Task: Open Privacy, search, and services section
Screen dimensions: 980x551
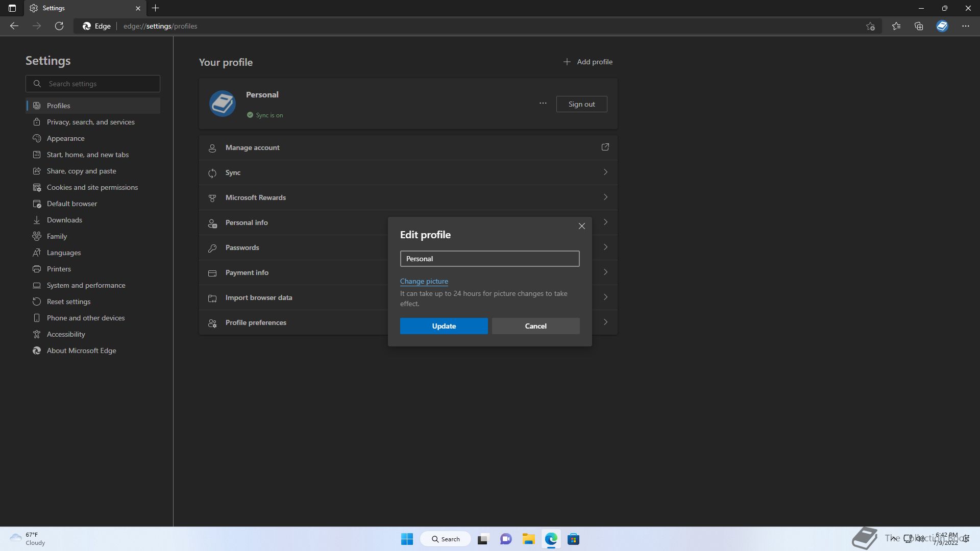Action: pos(90,122)
